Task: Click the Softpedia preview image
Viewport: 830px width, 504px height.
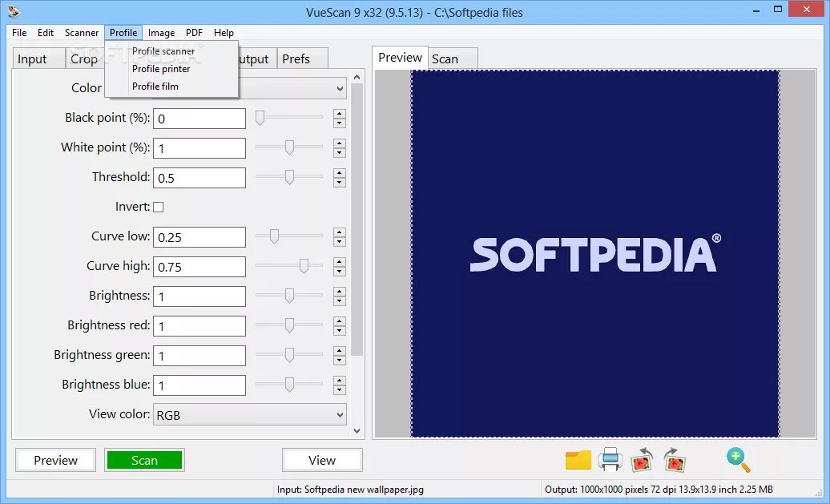Action: [595, 253]
